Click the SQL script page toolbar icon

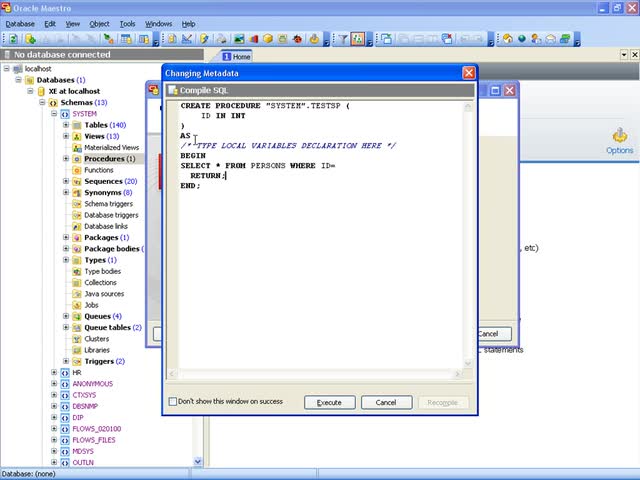coord(172,39)
